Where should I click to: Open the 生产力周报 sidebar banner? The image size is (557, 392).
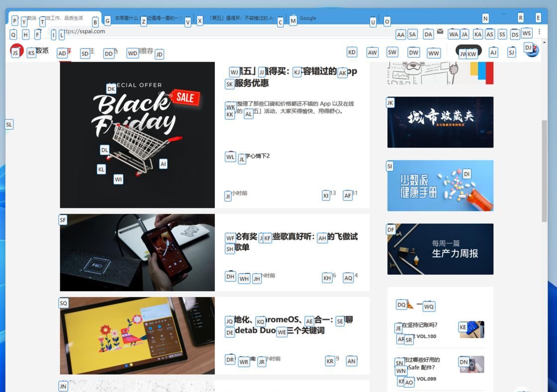(440, 248)
